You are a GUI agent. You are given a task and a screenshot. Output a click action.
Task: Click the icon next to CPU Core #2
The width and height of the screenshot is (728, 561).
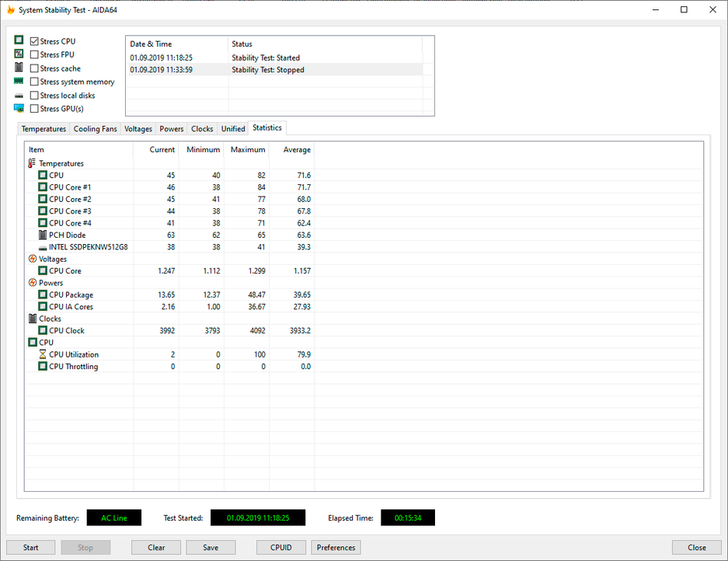[42, 199]
